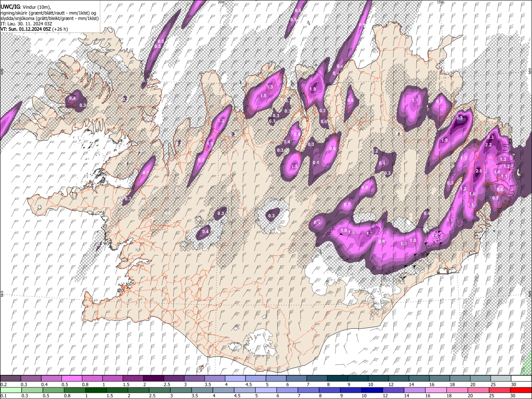Select the bright pink 0.5 snow legend swatch
The height and width of the screenshot is (399, 532).
[x=71, y=379]
